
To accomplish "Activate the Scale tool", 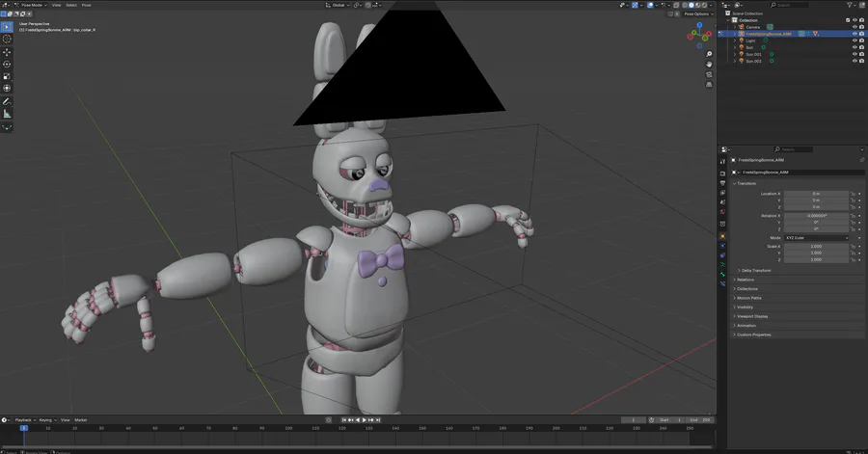I will [7, 76].
